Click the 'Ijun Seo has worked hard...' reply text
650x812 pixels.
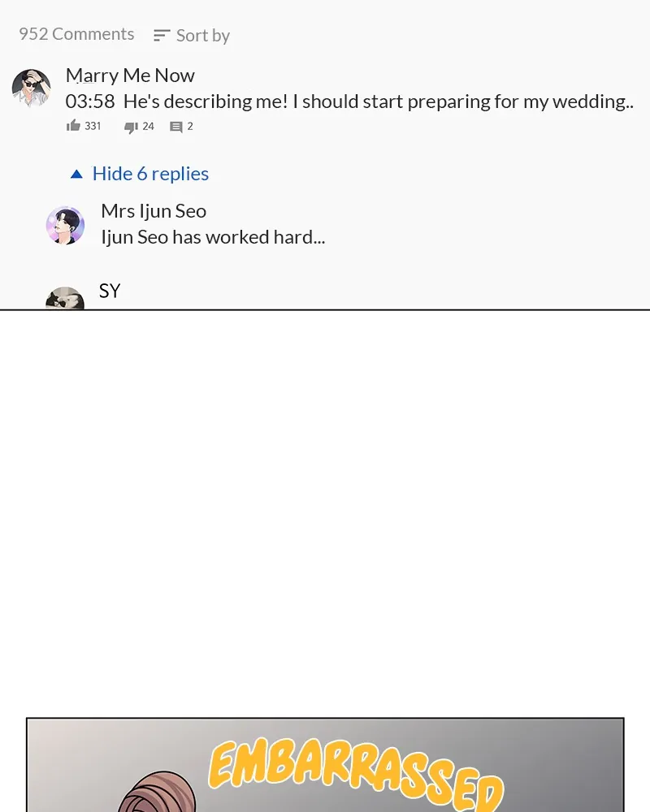click(x=213, y=237)
